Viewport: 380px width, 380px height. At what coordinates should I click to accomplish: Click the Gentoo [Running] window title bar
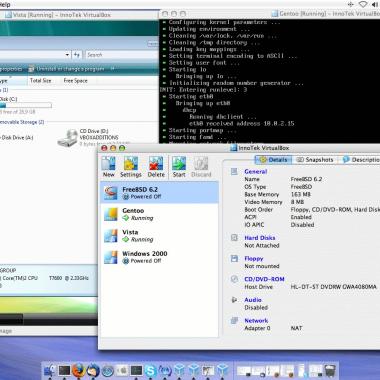[270, 14]
